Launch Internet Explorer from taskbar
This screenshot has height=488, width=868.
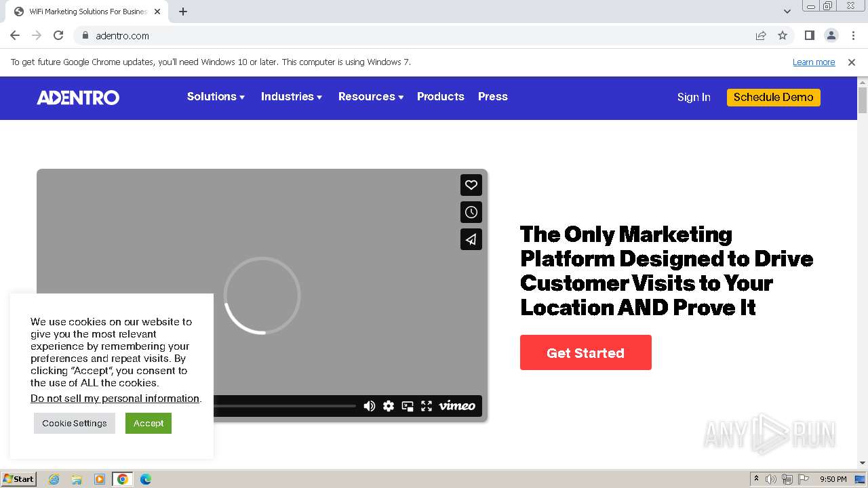54,479
